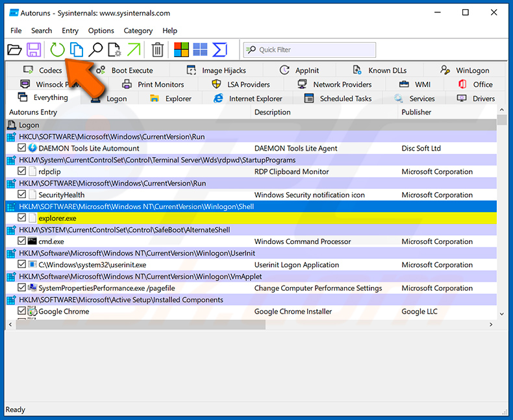Viewport: 513px width, 420px height.
Task: Open the Image Hijacks tab
Action: (216, 70)
